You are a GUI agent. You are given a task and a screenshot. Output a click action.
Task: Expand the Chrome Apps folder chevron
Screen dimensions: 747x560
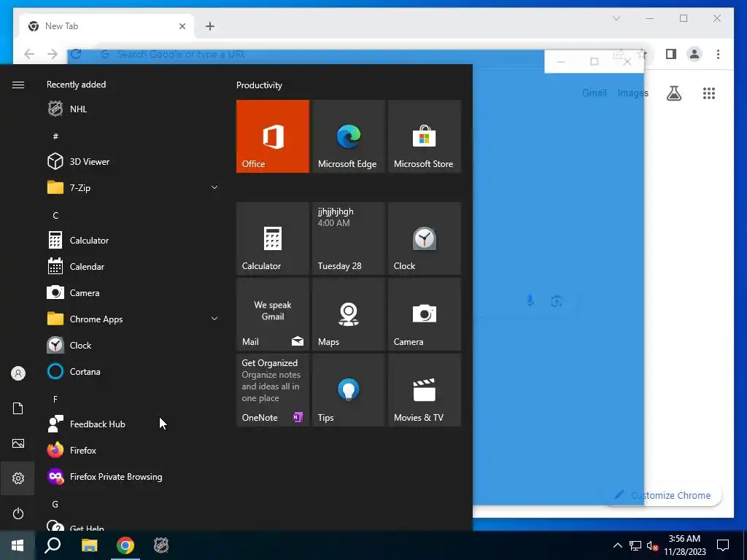coord(214,319)
